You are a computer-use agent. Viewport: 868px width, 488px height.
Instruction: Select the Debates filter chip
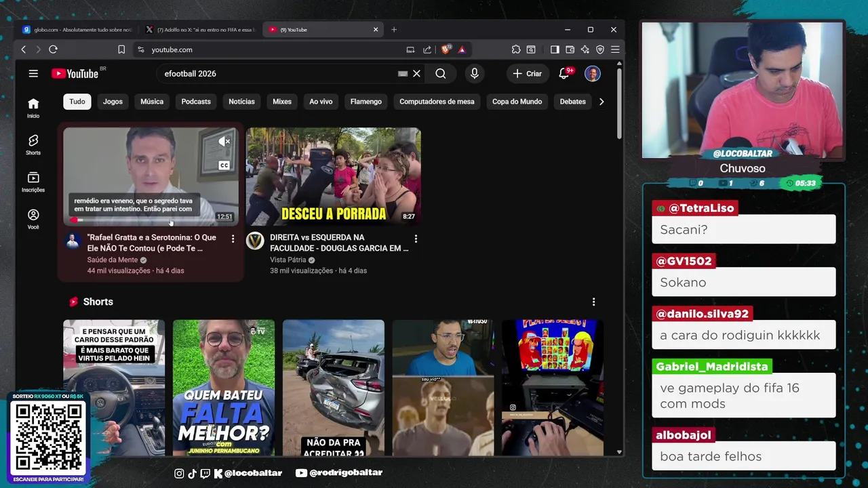[573, 102]
